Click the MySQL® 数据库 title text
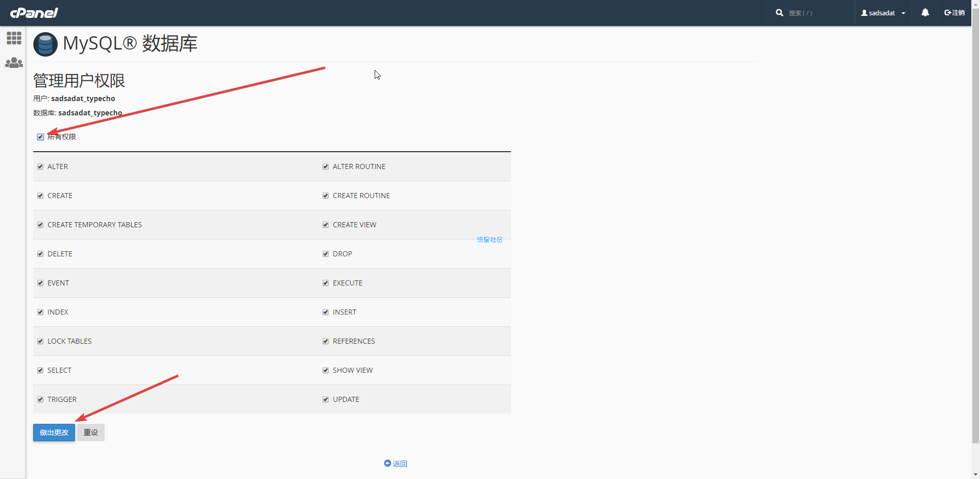Screen dimensions: 980x479 130,43
